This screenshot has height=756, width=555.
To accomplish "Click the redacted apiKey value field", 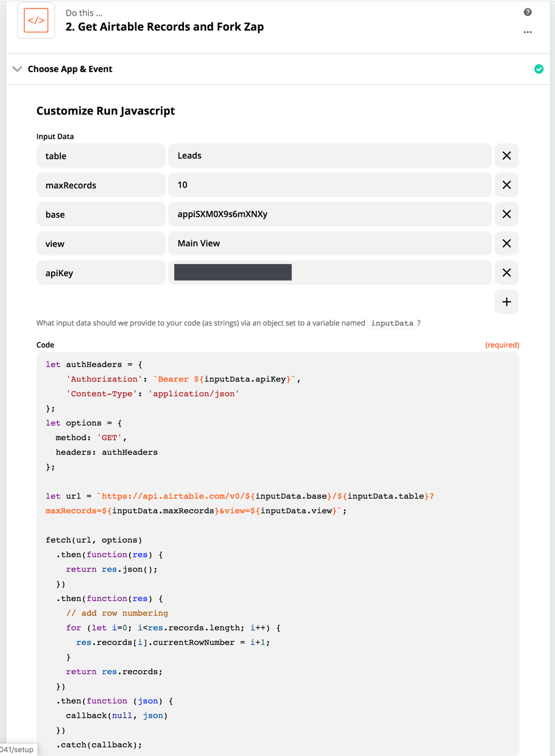I will (330, 273).
